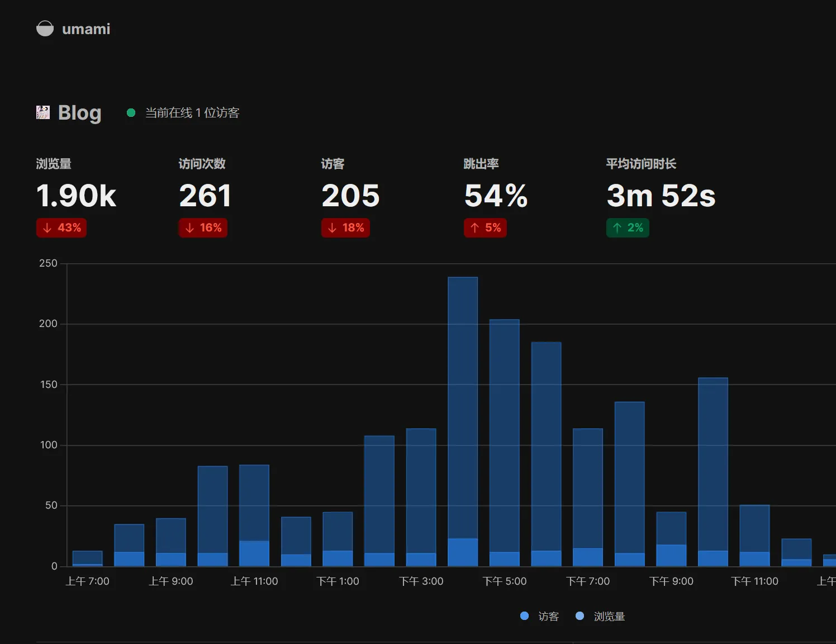Click the up arrow in the green 2% badge
Image resolution: width=836 pixels, height=644 pixels.
pos(617,228)
